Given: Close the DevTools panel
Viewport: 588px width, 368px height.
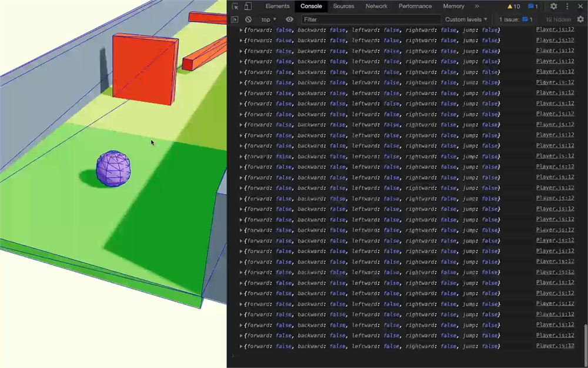Looking at the screenshot, I should (x=580, y=6).
